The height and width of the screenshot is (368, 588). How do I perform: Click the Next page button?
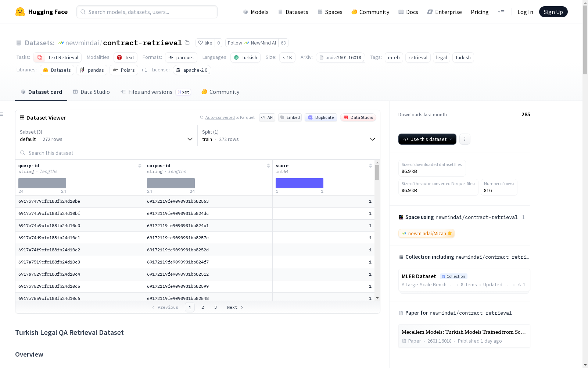coord(235,307)
